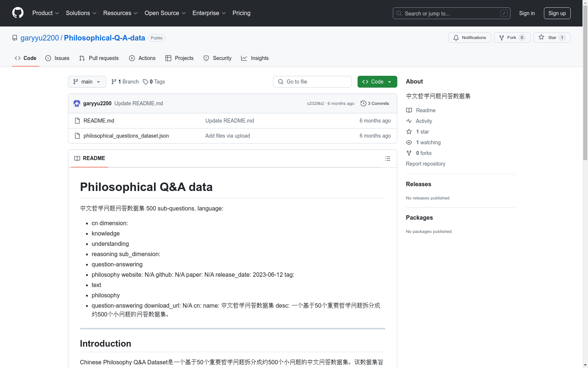This screenshot has width=588, height=368.
Task: Open the Readme link in About
Action: tap(421, 110)
